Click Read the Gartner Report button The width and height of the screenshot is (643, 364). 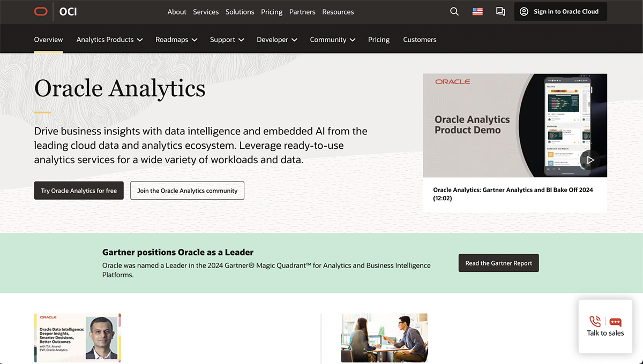pyautogui.click(x=498, y=263)
